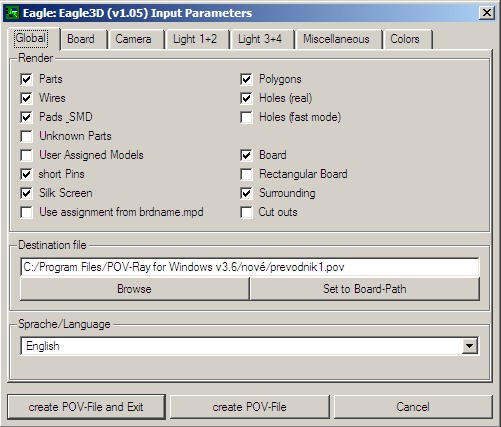Open the language dropdown arrow
Image resolution: width=501 pixels, height=427 pixels.
(x=469, y=346)
